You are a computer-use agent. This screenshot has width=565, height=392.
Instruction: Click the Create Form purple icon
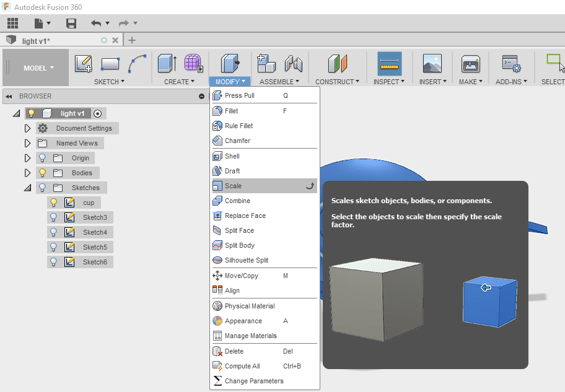(194, 63)
